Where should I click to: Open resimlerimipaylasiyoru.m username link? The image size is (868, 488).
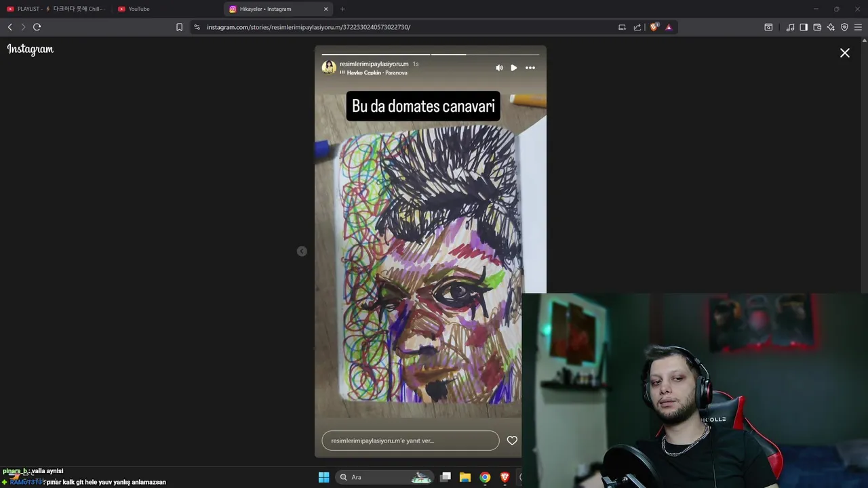[374, 64]
